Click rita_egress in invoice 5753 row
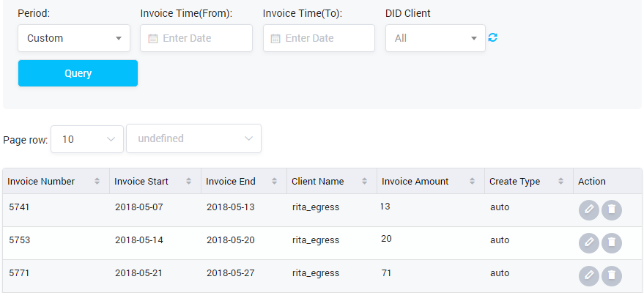The width and height of the screenshot is (644, 293). tap(316, 240)
